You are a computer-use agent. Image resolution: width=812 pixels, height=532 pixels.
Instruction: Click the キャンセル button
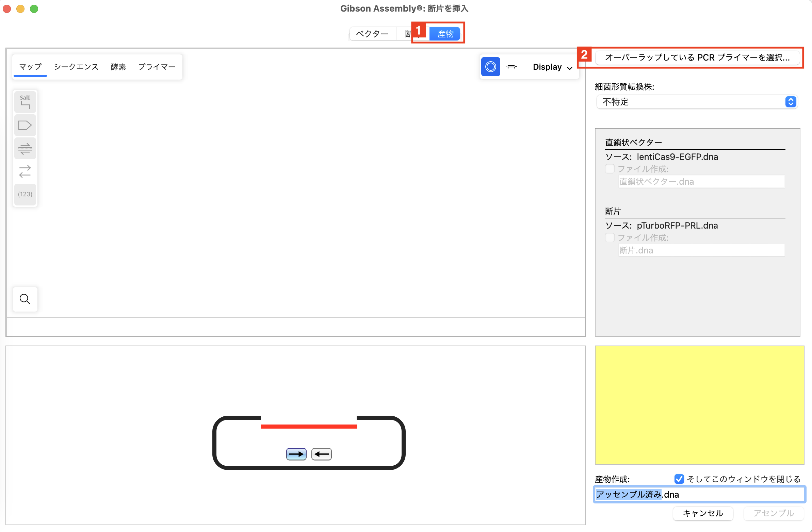[702, 513]
